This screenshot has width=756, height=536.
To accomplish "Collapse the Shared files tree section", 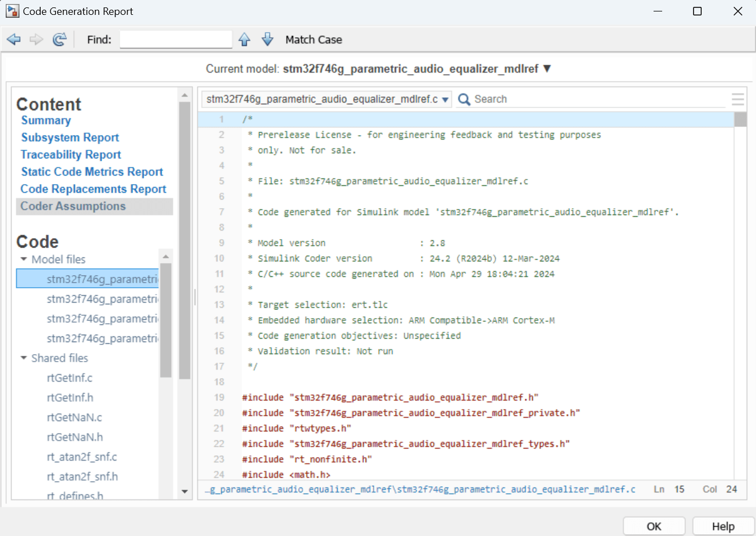I will point(23,358).
